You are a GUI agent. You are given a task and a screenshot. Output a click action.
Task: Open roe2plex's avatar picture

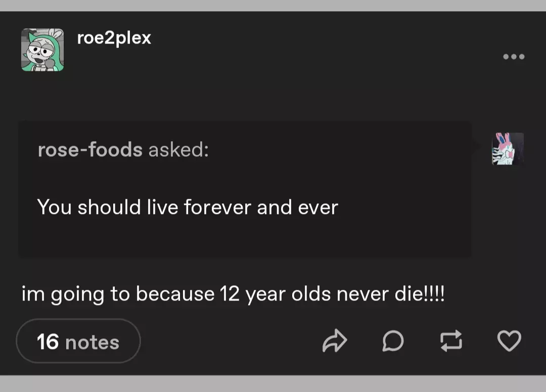(42, 50)
